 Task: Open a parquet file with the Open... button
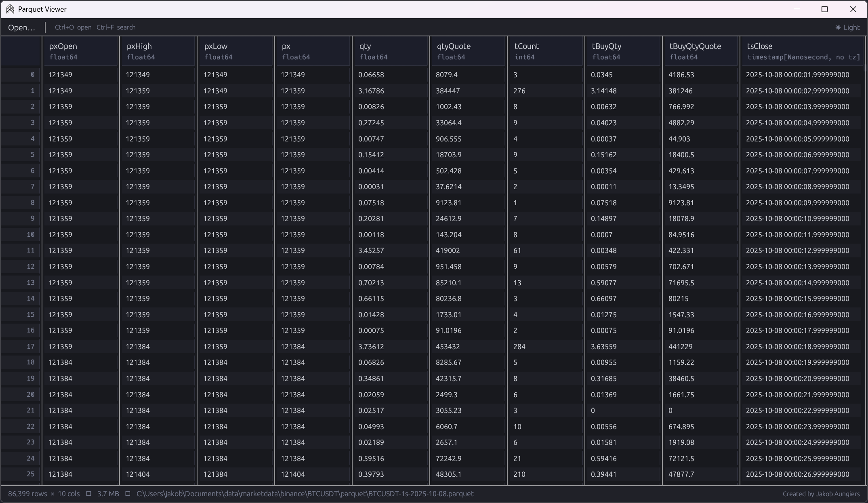[x=21, y=27]
